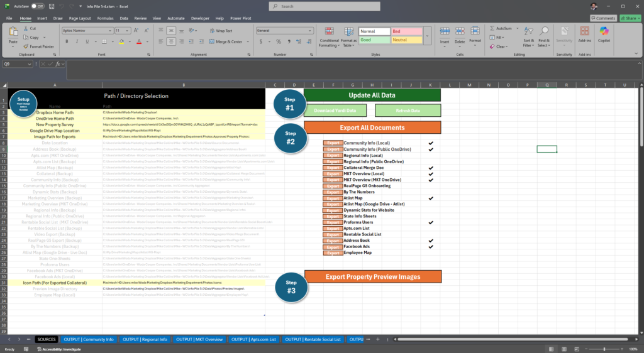Toggle checkmark beside the Facebook Ads row
Viewport: 644px width, 353px height.
point(431,247)
